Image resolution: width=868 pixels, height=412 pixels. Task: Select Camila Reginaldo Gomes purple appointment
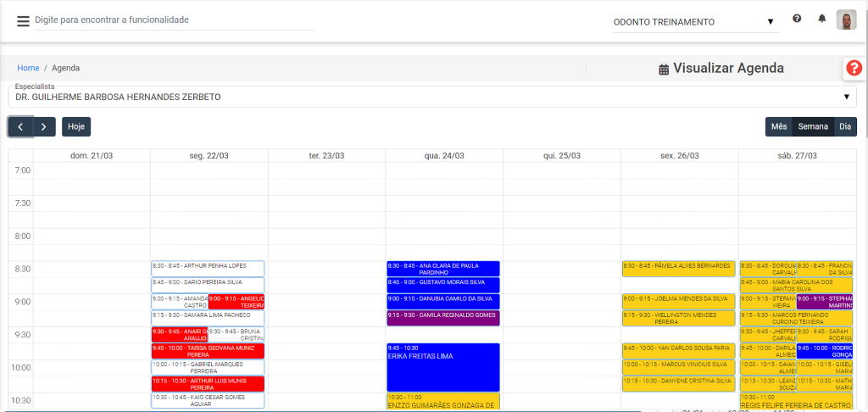point(443,318)
